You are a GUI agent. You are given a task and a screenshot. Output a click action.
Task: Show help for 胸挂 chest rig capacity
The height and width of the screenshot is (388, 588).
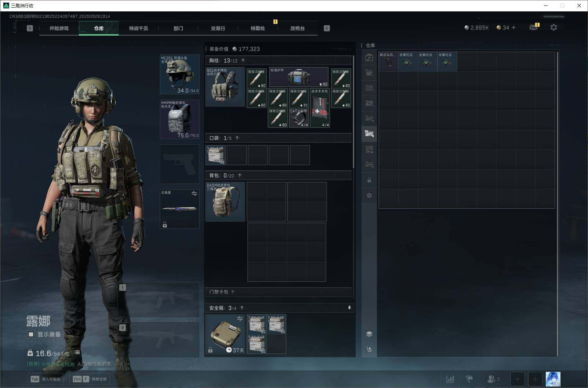click(x=243, y=61)
